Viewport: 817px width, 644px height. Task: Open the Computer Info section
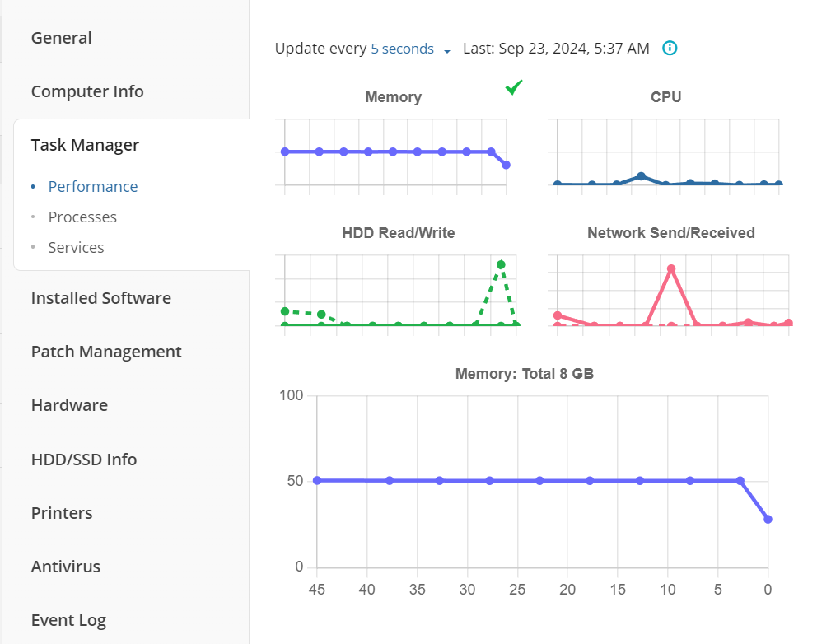[87, 91]
